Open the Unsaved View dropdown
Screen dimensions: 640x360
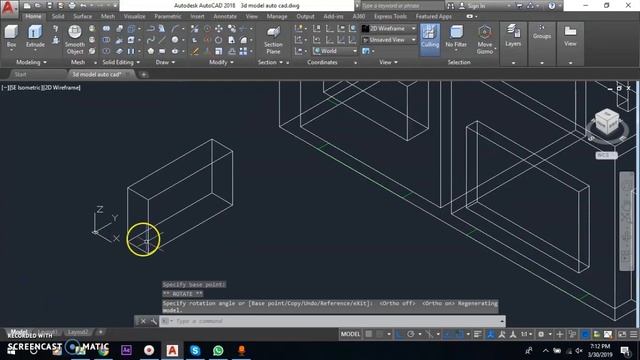click(x=389, y=40)
